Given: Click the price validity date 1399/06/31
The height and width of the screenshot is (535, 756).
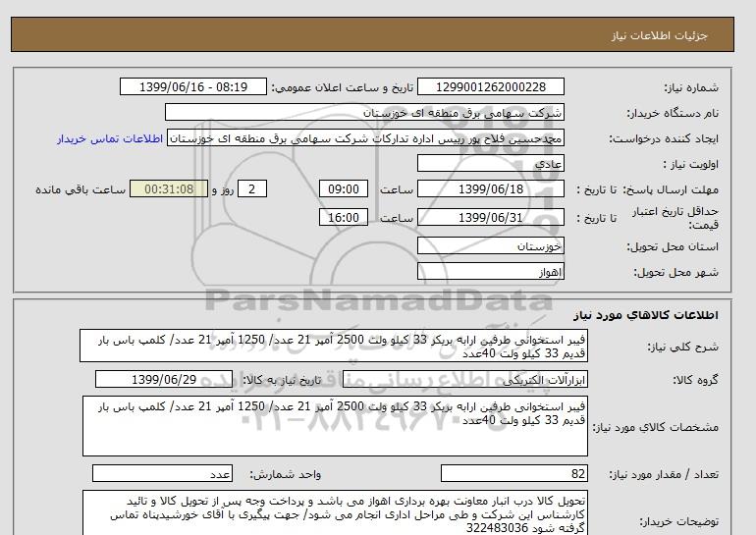Looking at the screenshot, I should 492,217.
